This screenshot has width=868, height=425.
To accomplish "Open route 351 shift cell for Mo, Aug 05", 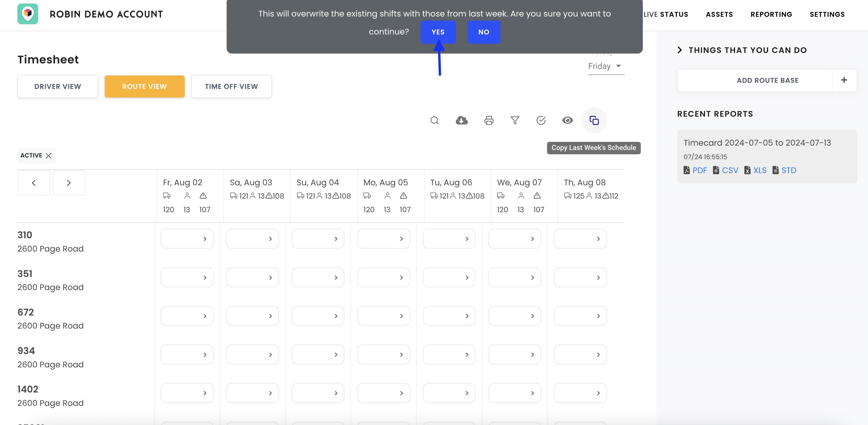I will coord(383,277).
